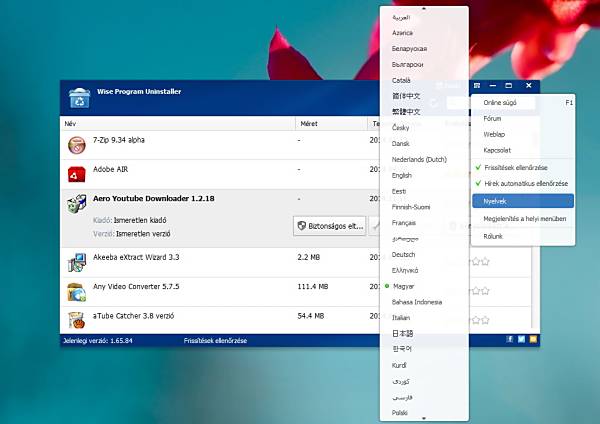
Task: Click Frissítések ellenőrzése link in status bar
Action: 215,341
